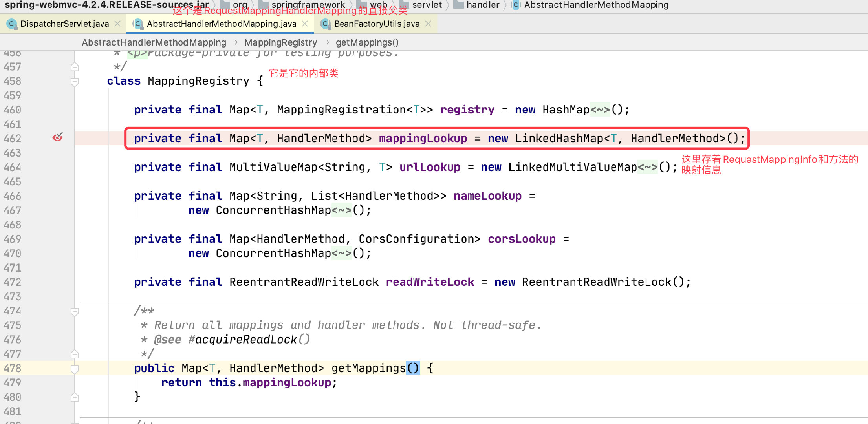Collapse the MappingRegistry class at line 458
This screenshot has height=424, width=868.
(75, 82)
